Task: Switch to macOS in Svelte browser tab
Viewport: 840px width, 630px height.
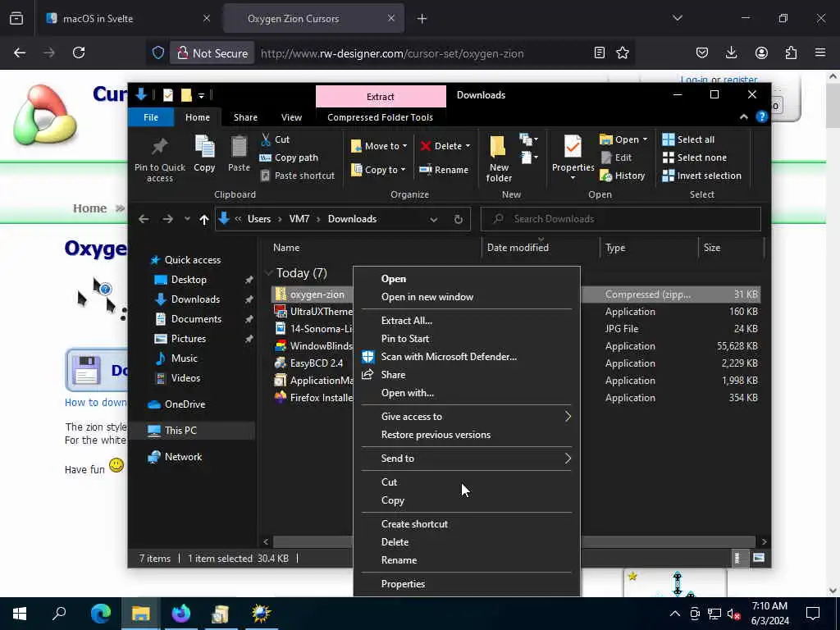Action: coord(127,18)
